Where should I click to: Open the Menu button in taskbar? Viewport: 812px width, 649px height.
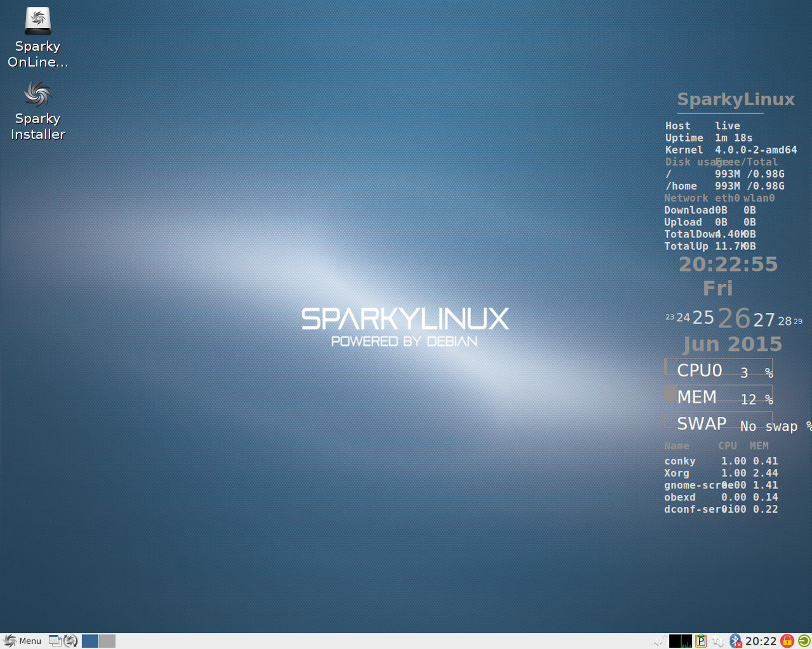pyautogui.click(x=22, y=641)
